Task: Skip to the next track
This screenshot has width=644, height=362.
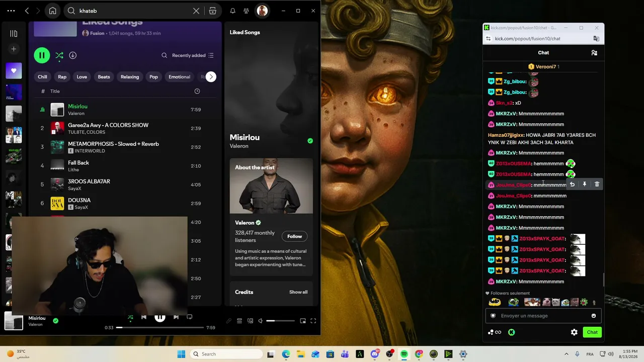Action: [x=176, y=317]
